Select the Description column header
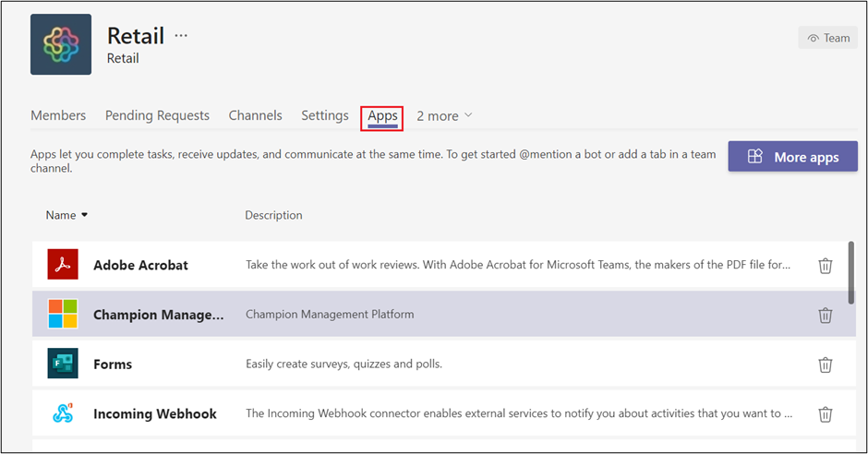The width and height of the screenshot is (868, 454). 273,215
